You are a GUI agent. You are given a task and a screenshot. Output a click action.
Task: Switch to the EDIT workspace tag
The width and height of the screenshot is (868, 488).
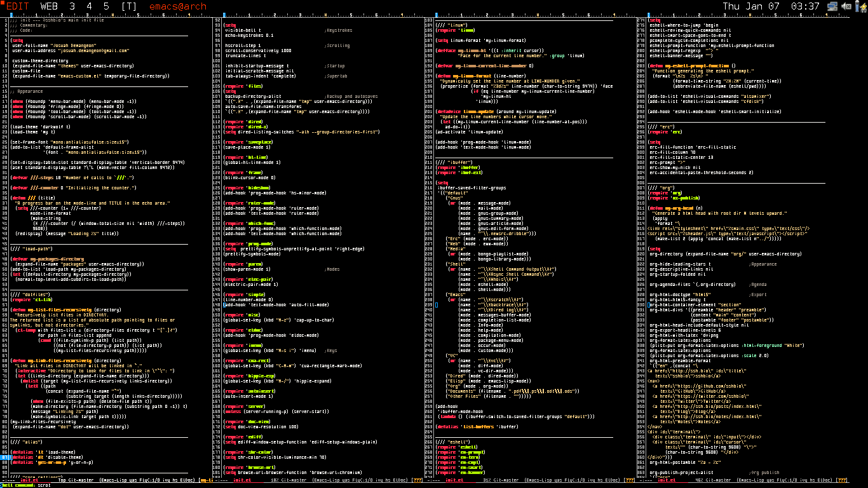[x=18, y=6]
